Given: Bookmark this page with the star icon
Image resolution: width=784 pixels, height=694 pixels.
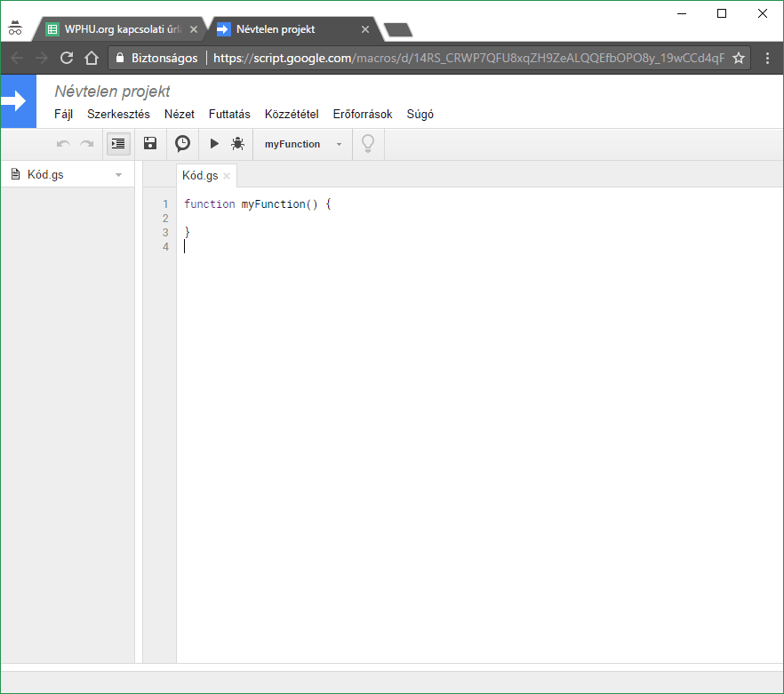Looking at the screenshot, I should [x=739, y=58].
